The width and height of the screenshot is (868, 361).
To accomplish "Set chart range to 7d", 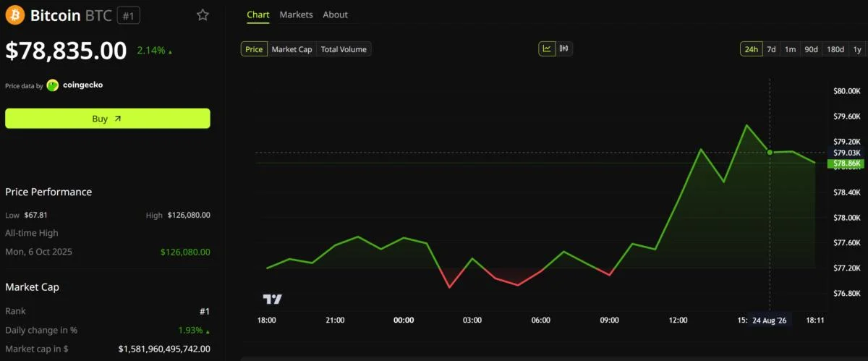I will tap(771, 49).
